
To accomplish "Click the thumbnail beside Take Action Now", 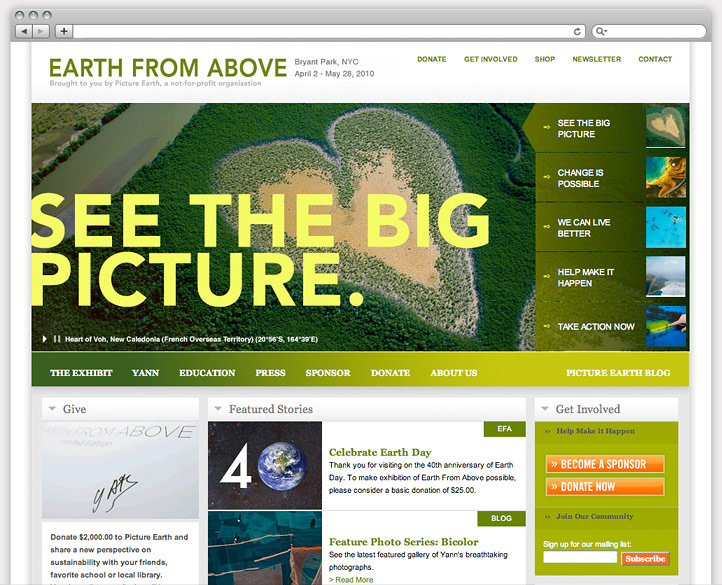I will tap(666, 326).
